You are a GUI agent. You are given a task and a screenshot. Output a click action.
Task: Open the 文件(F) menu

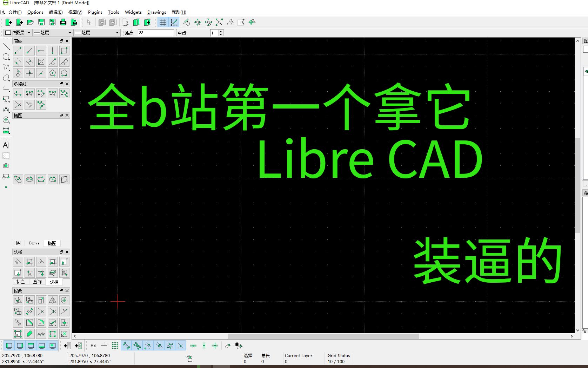[x=15, y=12]
